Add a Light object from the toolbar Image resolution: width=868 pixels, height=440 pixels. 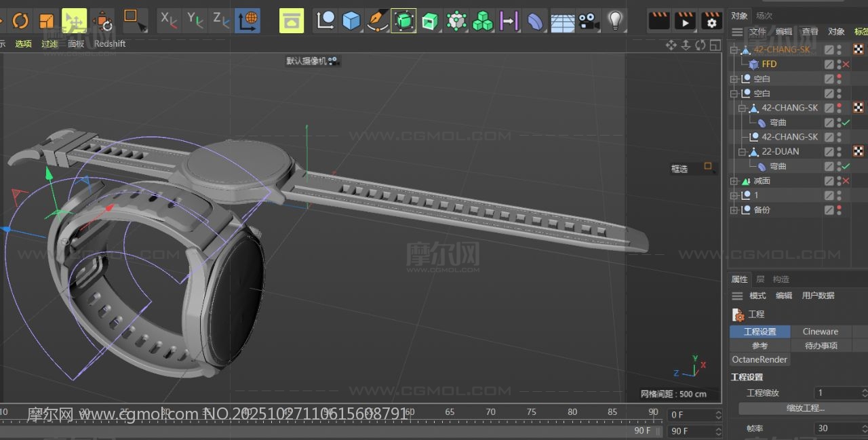click(615, 21)
